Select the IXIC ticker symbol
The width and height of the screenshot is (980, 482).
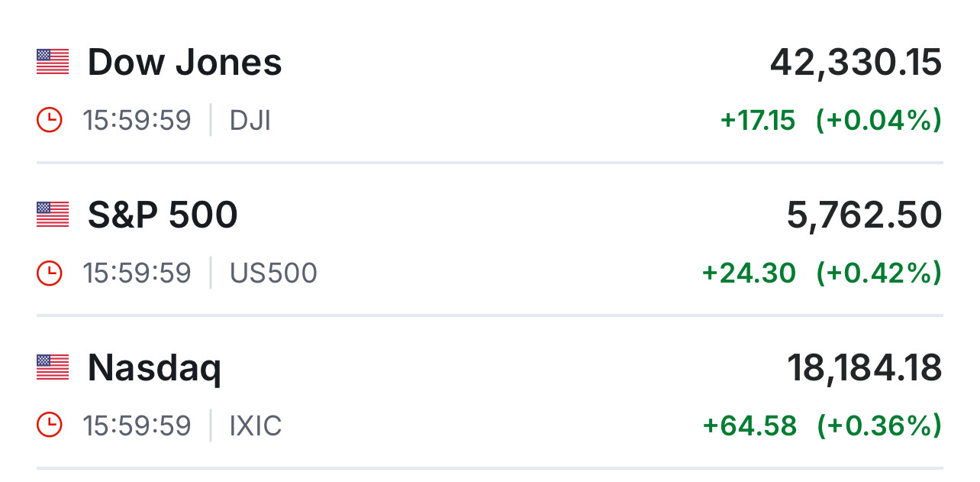256,426
